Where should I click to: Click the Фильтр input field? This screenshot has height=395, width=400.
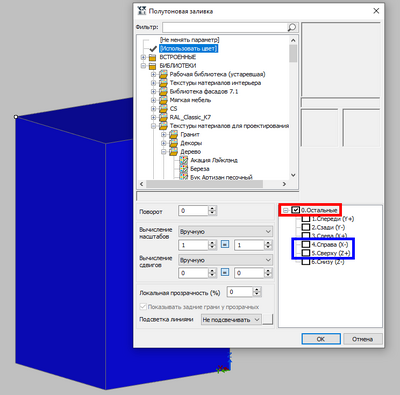pyautogui.click(x=225, y=27)
